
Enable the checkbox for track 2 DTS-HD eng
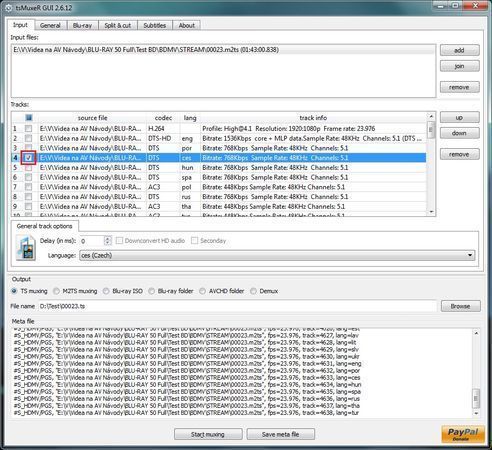pyautogui.click(x=29, y=138)
